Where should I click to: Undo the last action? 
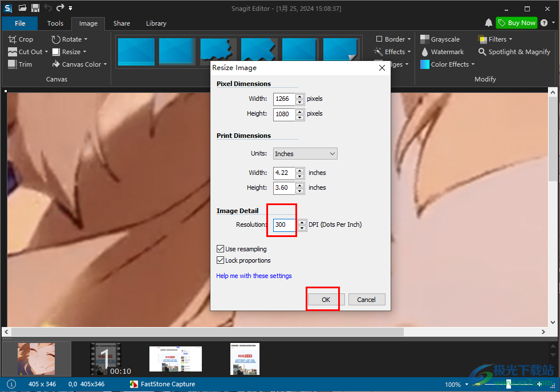(48, 7)
